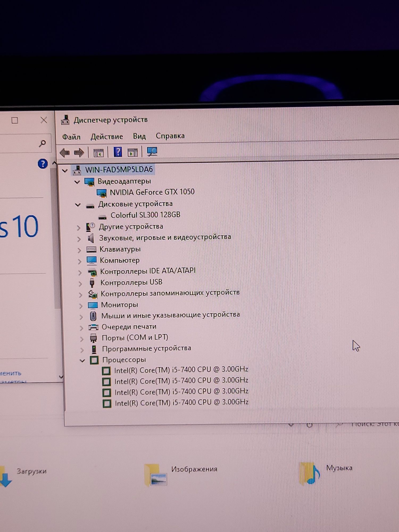Image resolution: width=399 pixels, height=532 pixels.
Task: Click the Мониторы display icon
Action: (93, 305)
